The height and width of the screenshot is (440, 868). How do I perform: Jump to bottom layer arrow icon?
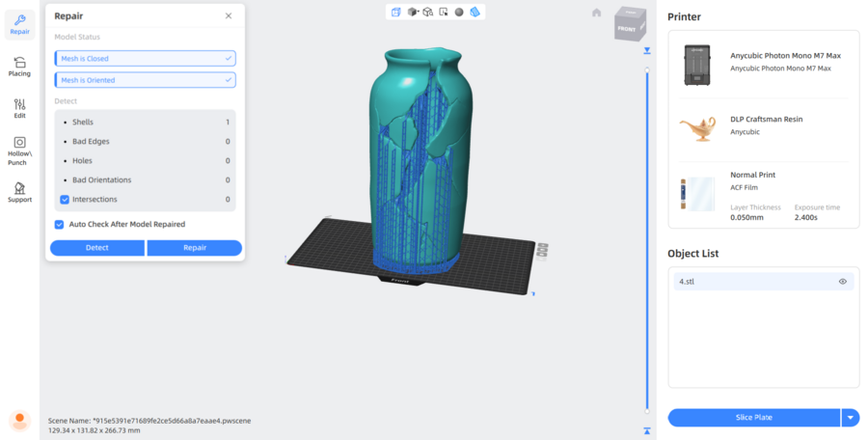[646, 430]
